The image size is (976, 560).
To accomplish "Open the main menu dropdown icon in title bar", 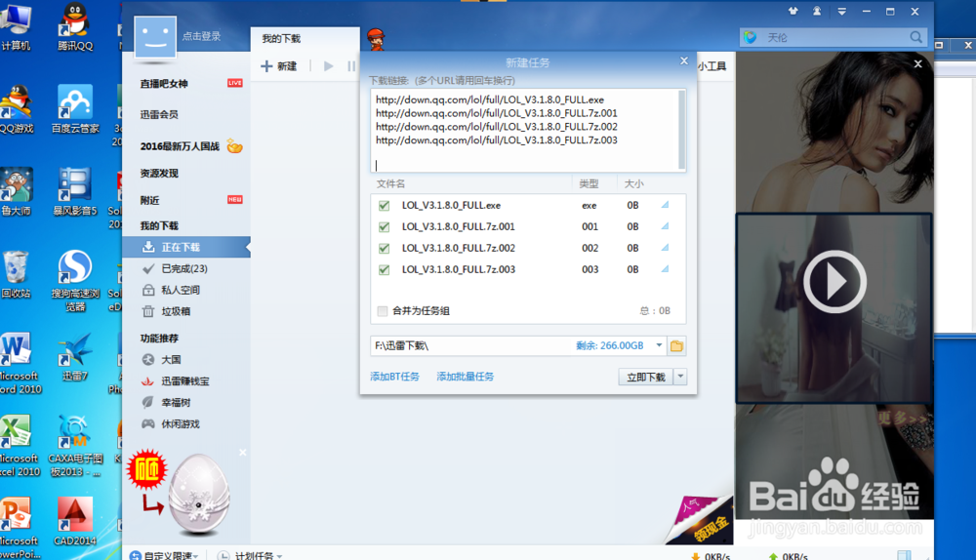I will [x=841, y=11].
